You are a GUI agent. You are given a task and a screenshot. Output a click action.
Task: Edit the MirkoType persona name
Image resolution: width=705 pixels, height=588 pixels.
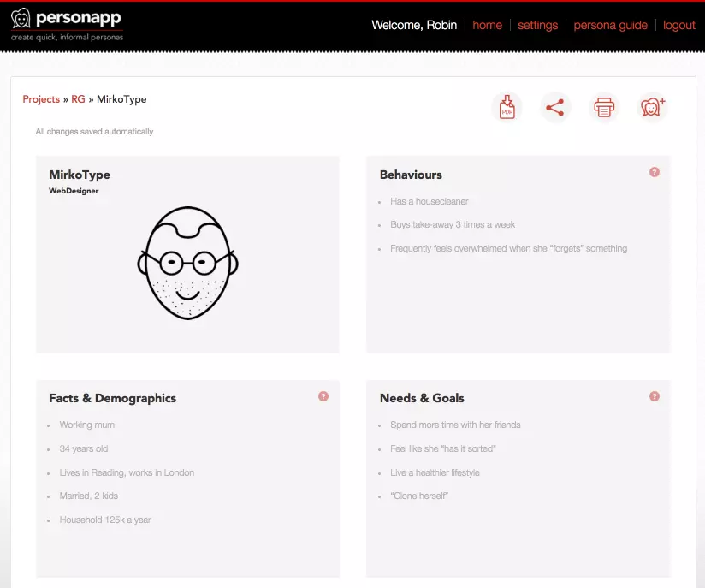[x=80, y=175]
